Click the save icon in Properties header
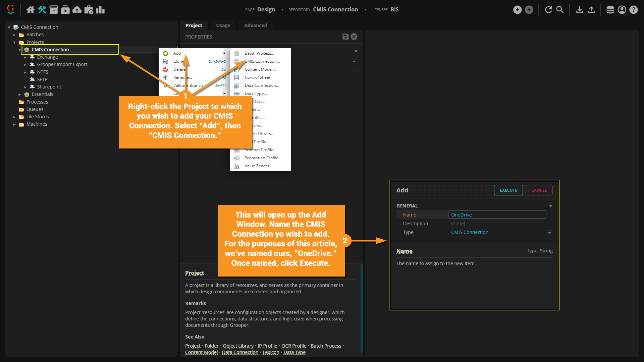 (x=345, y=37)
